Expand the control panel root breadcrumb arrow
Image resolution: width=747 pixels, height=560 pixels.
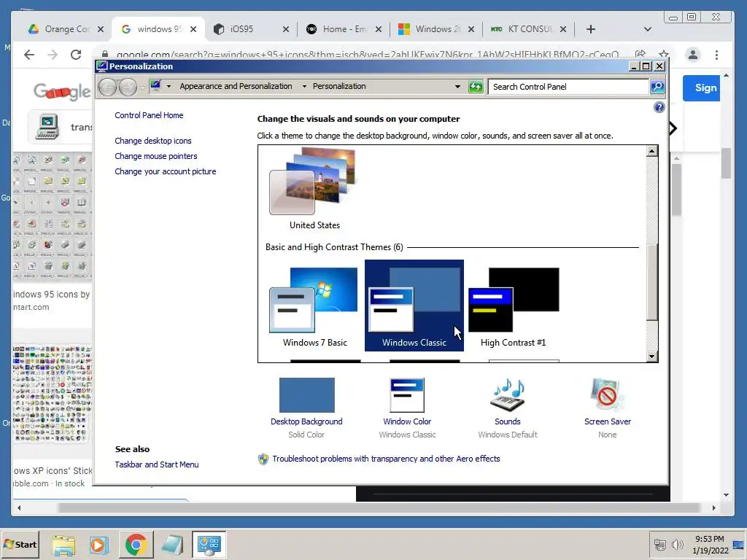click(169, 87)
